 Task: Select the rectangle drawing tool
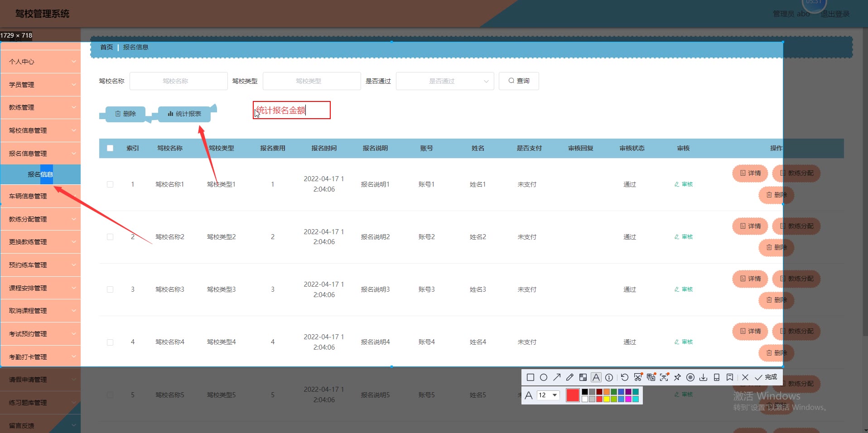tap(530, 377)
